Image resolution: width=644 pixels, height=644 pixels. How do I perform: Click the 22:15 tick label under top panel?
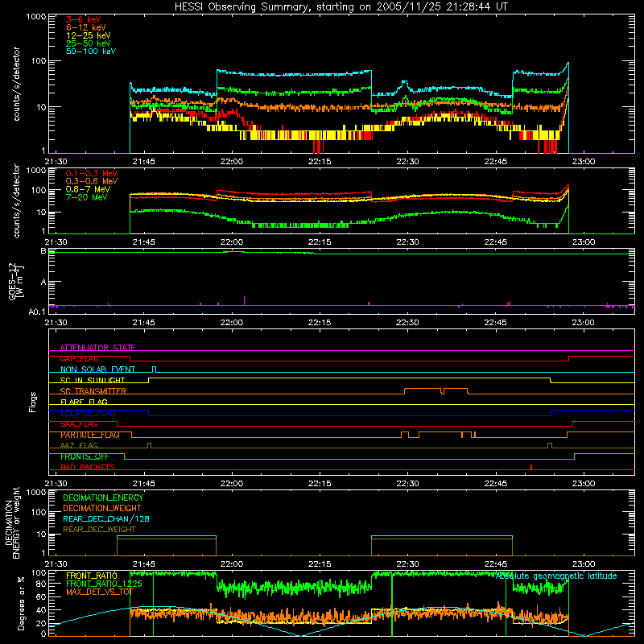tap(320, 162)
